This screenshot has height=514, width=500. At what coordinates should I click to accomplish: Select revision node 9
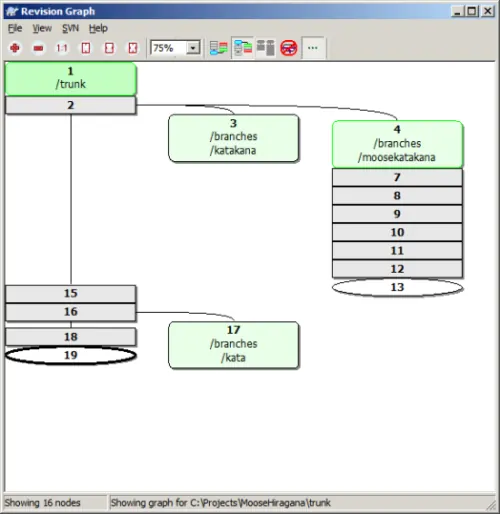point(397,214)
